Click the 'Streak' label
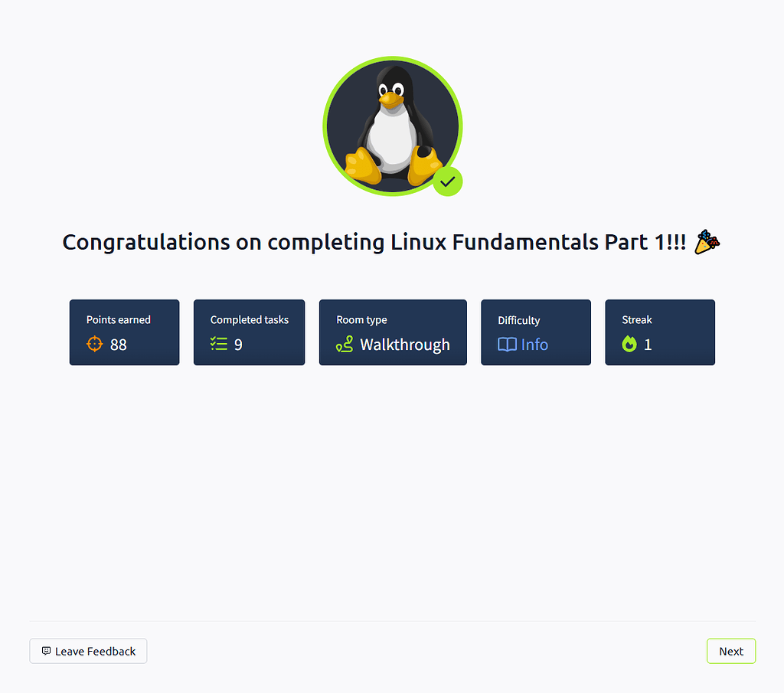This screenshot has width=784, height=693. pos(637,319)
